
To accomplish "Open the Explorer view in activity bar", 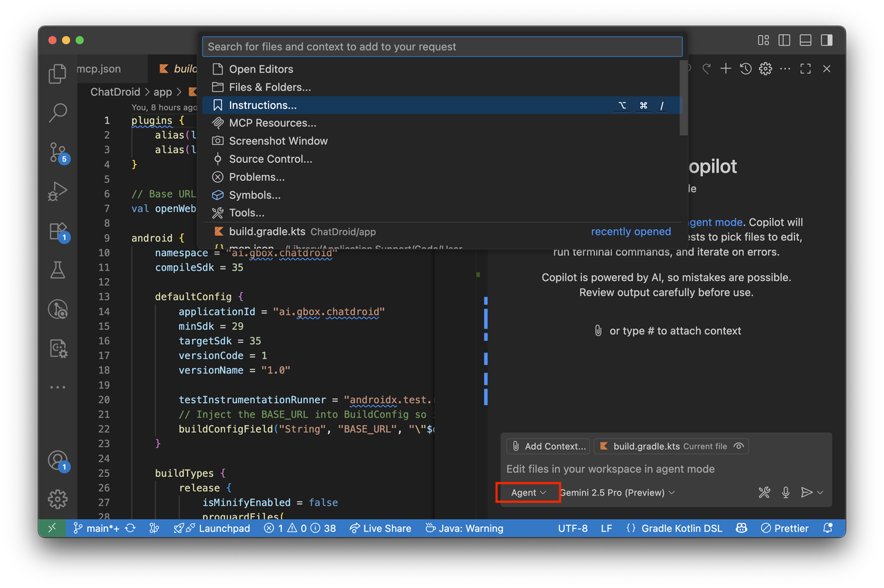I will point(58,73).
